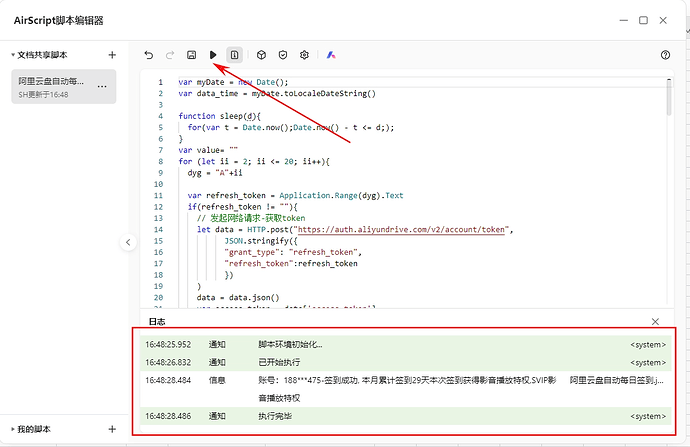Close the 日志 log panel
The height and width of the screenshot is (447, 690).
click(x=655, y=322)
